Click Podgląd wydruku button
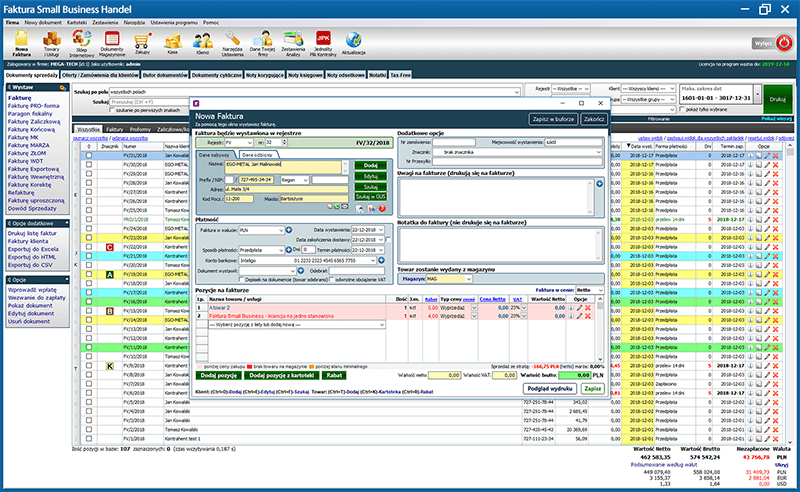The image size is (800, 492). (x=549, y=388)
